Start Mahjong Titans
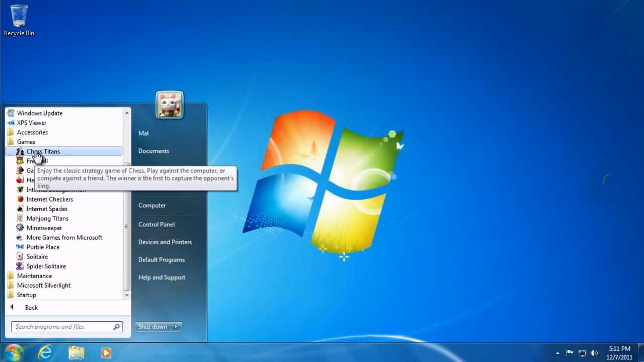The image size is (644, 362). (x=47, y=218)
